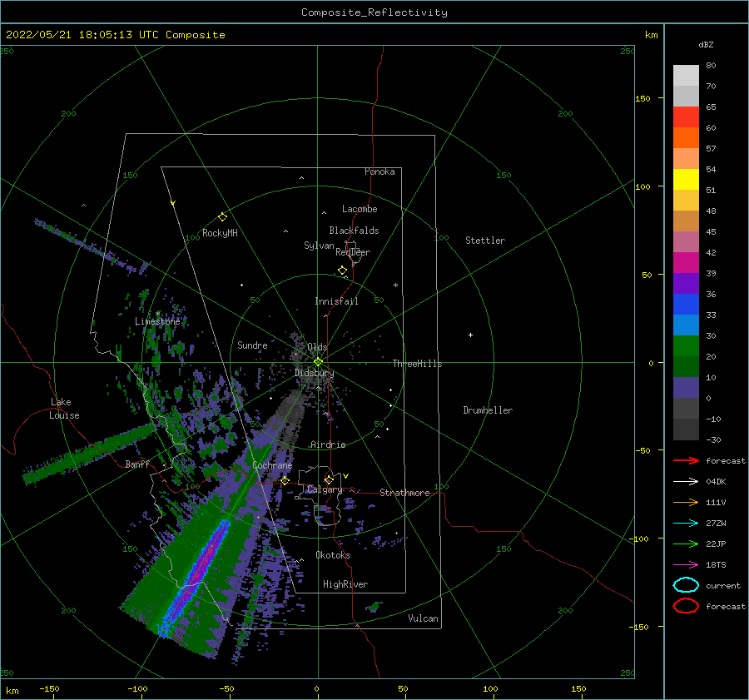Click the current legend label
Viewport: 749px width, 700px height.
tap(723, 586)
